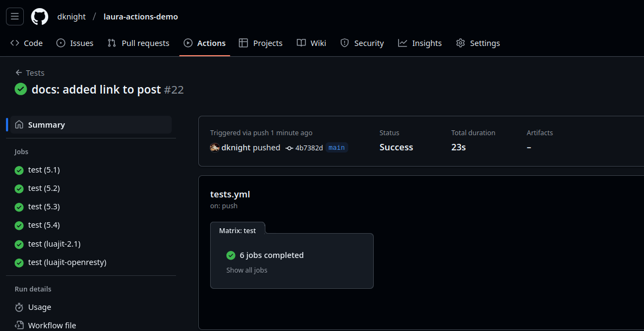
Task: Expand Show all jobs in the matrix
Action: [247, 270]
